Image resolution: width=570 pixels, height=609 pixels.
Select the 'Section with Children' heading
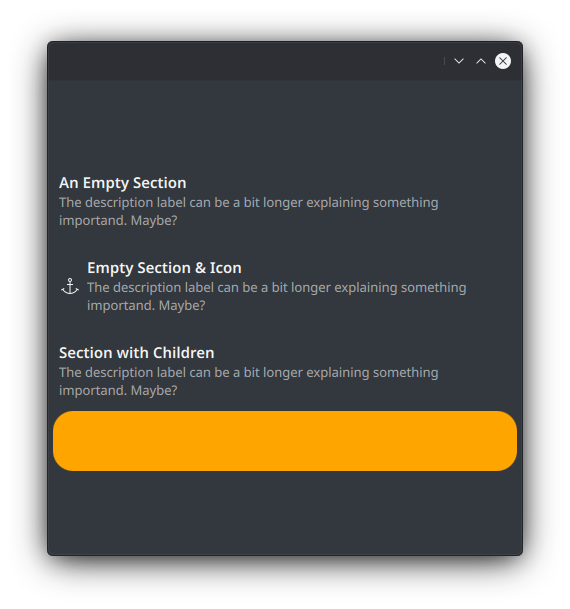coord(137,353)
